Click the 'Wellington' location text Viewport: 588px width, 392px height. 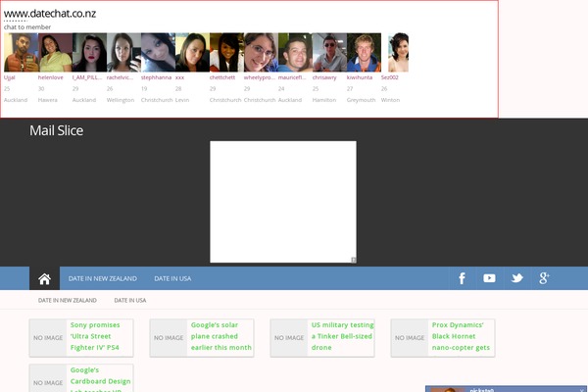121,100
